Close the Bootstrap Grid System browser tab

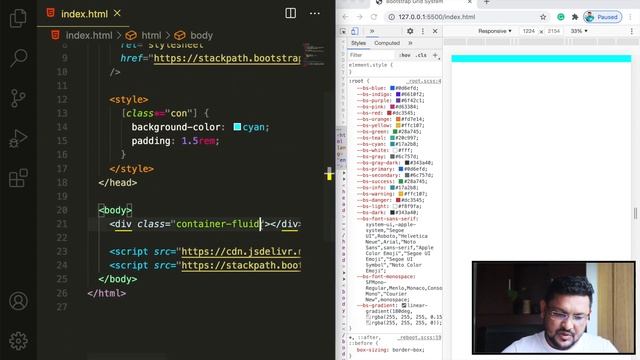click(x=469, y=2)
